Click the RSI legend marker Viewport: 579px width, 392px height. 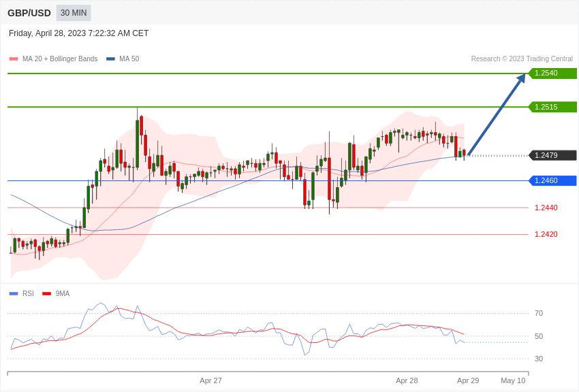(14, 293)
